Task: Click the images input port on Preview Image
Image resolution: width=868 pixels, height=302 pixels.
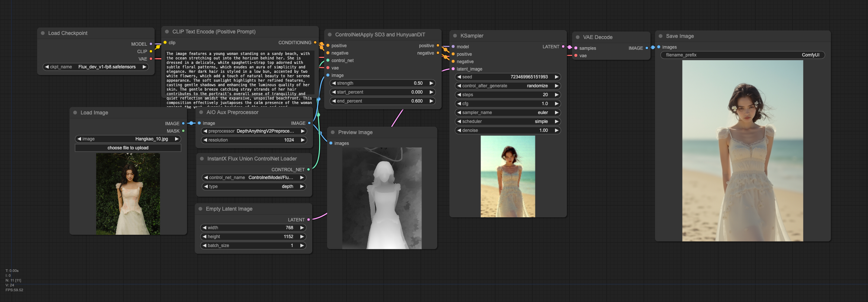Action: pos(331,143)
